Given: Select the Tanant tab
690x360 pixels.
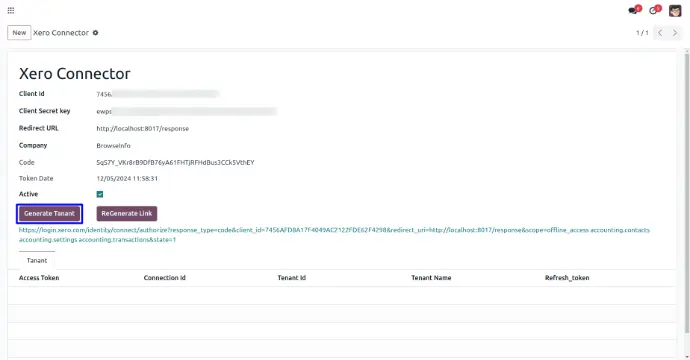Looking at the screenshot, I should pyautogui.click(x=37, y=261).
